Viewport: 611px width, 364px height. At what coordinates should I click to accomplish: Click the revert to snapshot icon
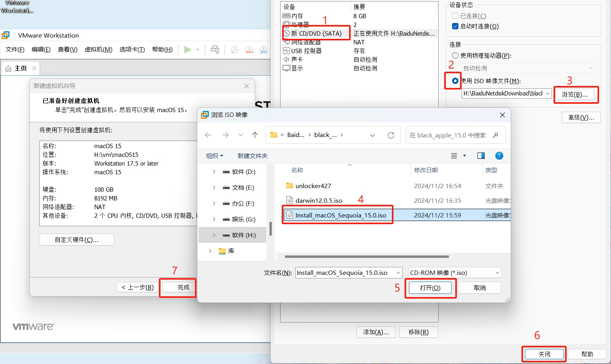coord(249,50)
